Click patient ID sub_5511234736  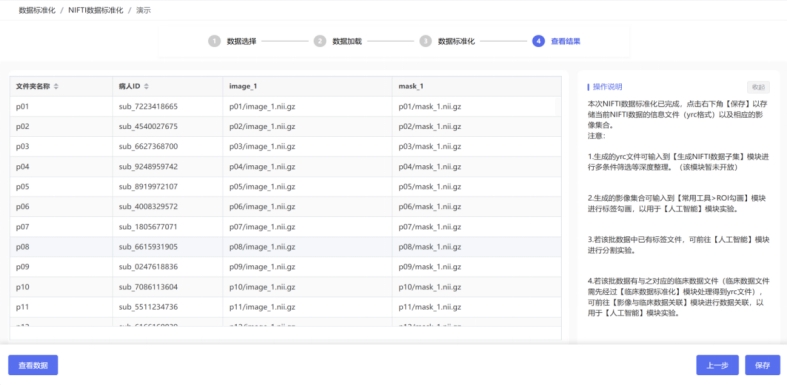click(x=148, y=307)
